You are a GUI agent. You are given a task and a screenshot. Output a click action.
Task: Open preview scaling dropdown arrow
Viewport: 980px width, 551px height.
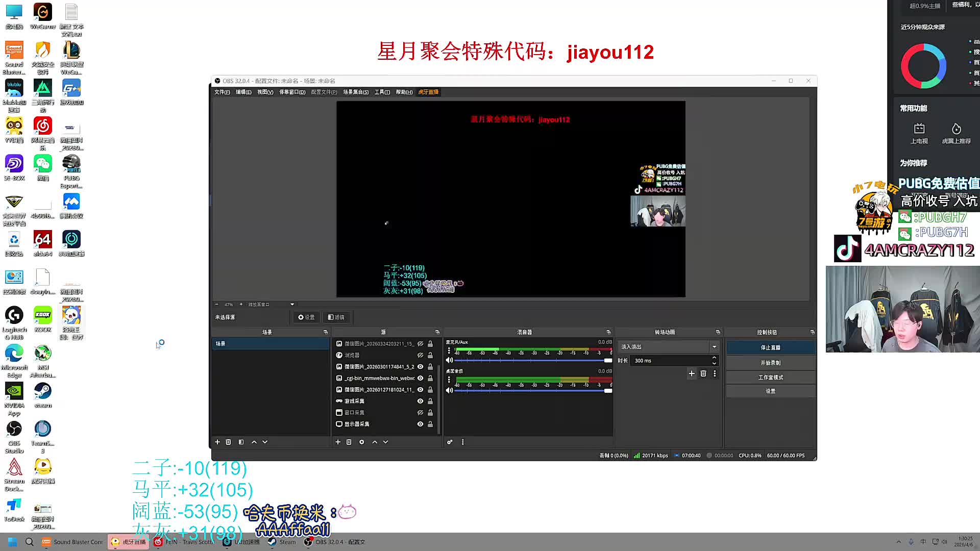[292, 304]
